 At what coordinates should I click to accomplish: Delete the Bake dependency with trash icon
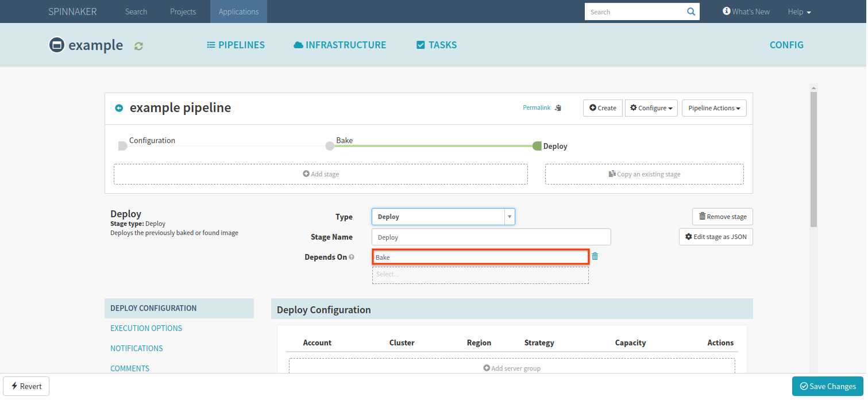coord(595,257)
